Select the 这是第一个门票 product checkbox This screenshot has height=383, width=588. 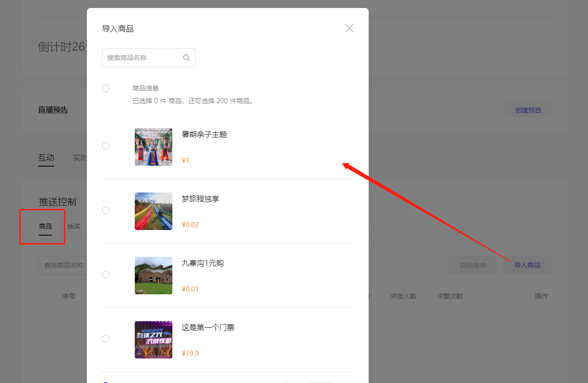pyautogui.click(x=106, y=339)
